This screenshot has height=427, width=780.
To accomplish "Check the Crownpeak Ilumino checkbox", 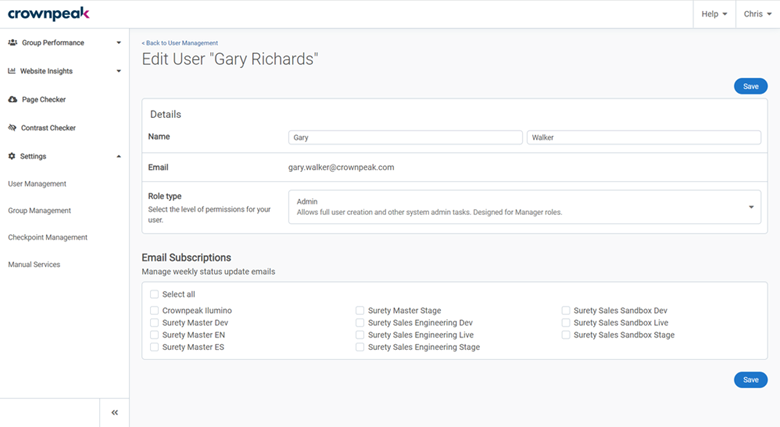I will pyautogui.click(x=154, y=311).
